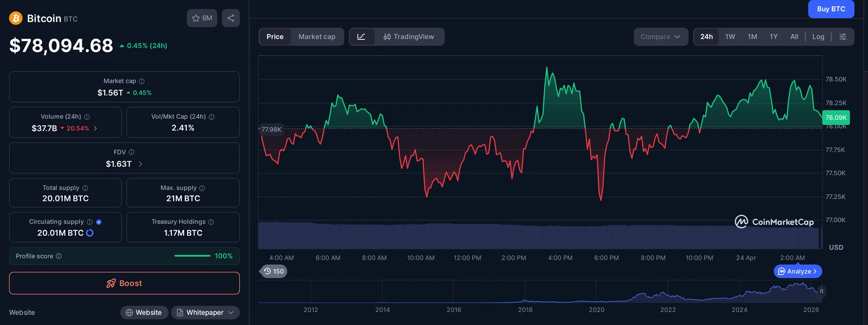Click Vol/Mkt Cap (24h) info icon
The height and width of the screenshot is (325, 868).
[212, 117]
